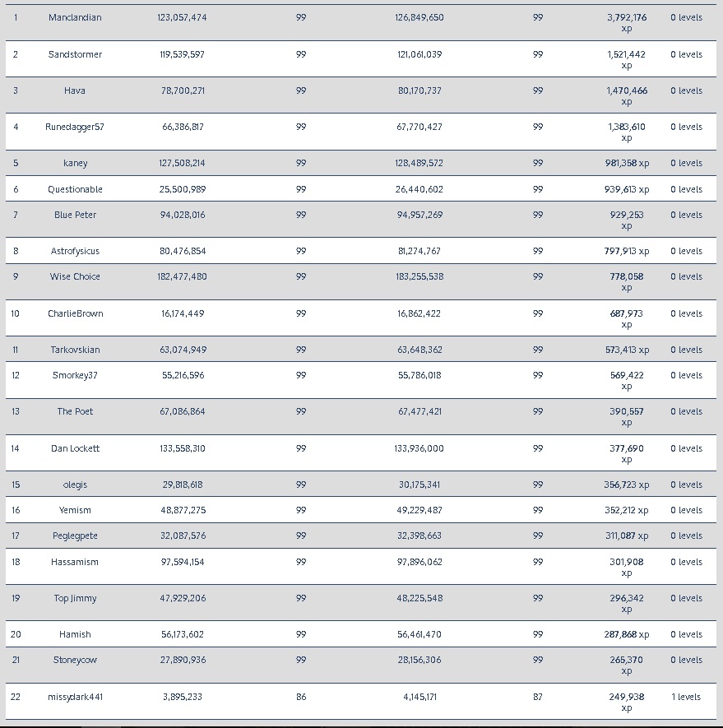Click The Poet player name
The height and width of the screenshot is (728, 723).
tap(75, 411)
